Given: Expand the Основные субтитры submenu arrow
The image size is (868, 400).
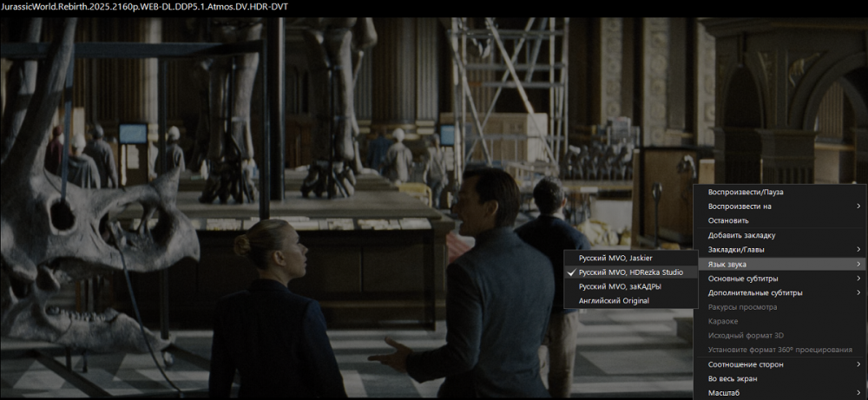Looking at the screenshot, I should (x=858, y=279).
